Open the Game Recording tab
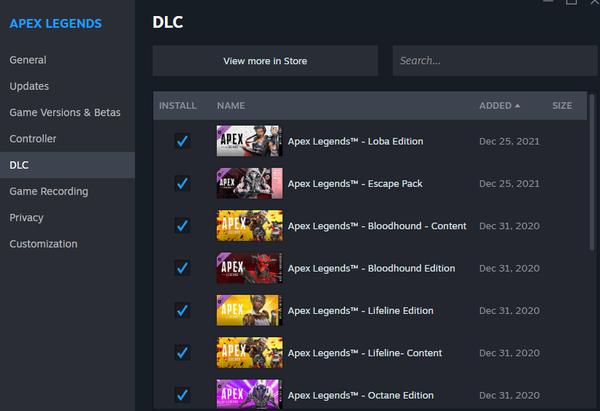The image size is (600, 411). pos(49,191)
